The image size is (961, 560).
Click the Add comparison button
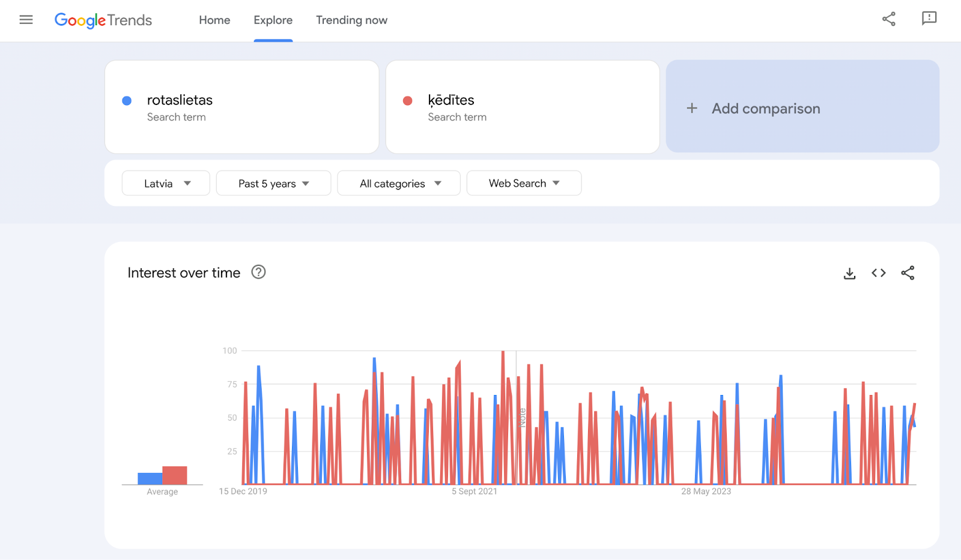(802, 106)
